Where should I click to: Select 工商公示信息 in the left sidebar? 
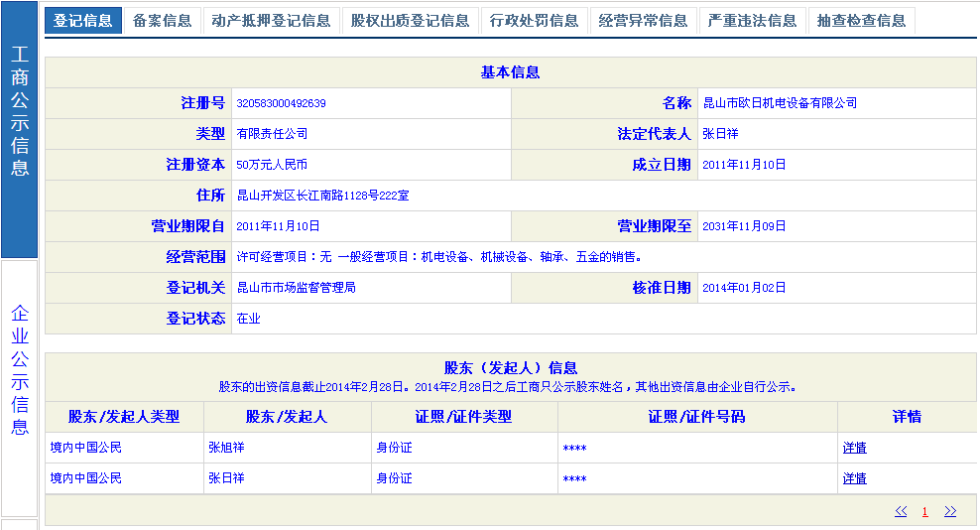20,111
